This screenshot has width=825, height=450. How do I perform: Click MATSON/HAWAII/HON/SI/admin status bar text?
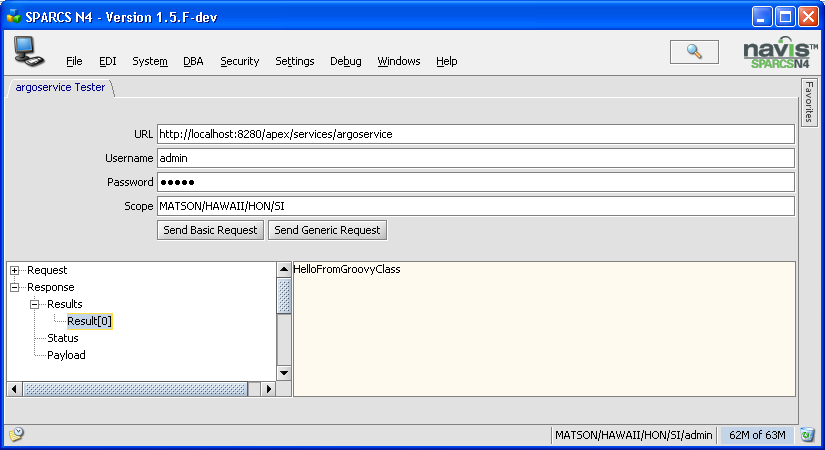pos(633,435)
